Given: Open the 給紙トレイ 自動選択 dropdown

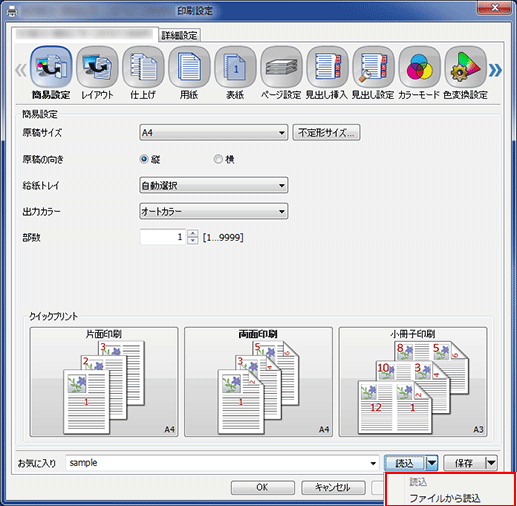Looking at the screenshot, I should coord(214,185).
